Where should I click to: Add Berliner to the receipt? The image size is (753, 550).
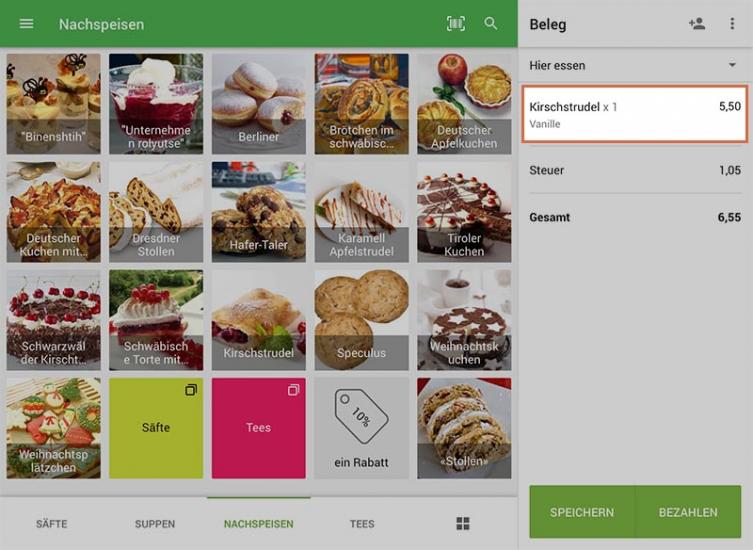click(258, 104)
